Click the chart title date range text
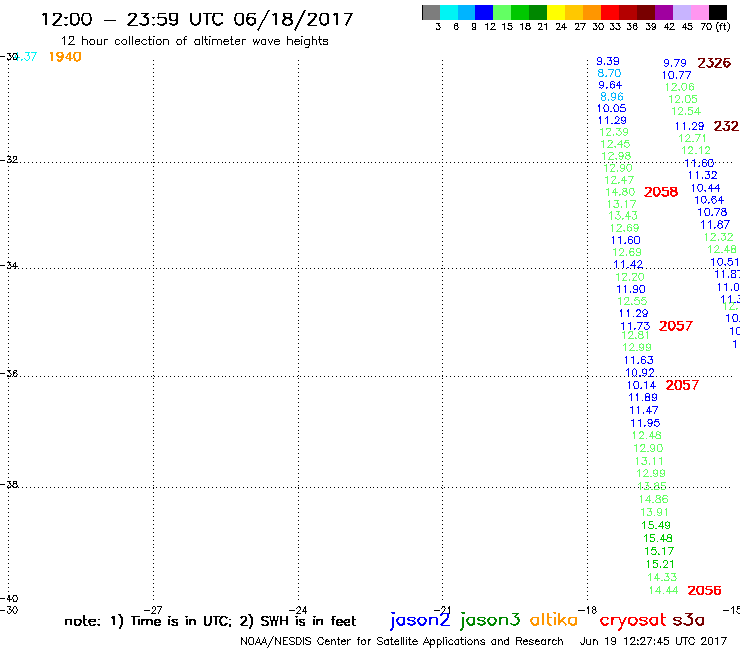 [x=197, y=20]
